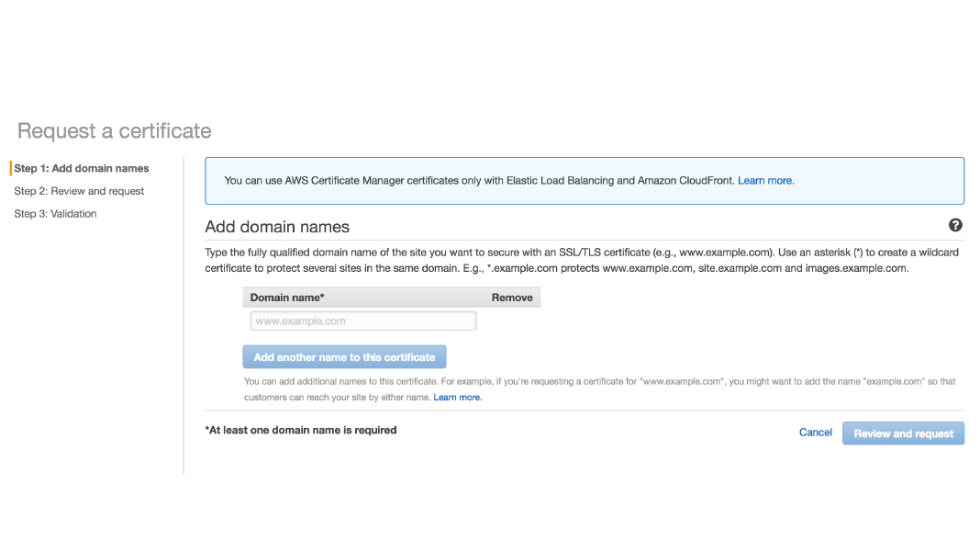Cancel the certificate request
Image resolution: width=980 pixels, height=551 pixels.
click(x=815, y=433)
